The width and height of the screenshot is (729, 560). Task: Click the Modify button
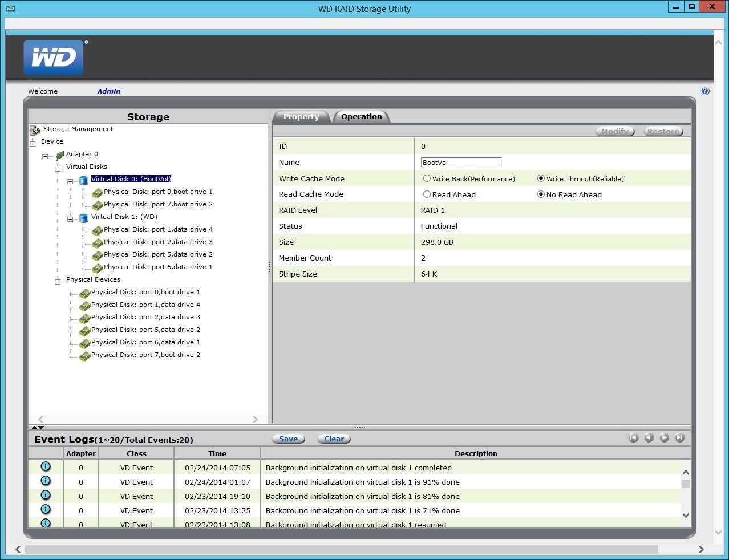(614, 131)
